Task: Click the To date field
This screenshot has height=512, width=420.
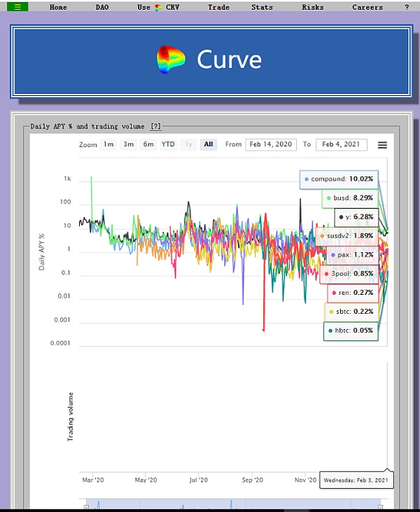Action: point(342,144)
